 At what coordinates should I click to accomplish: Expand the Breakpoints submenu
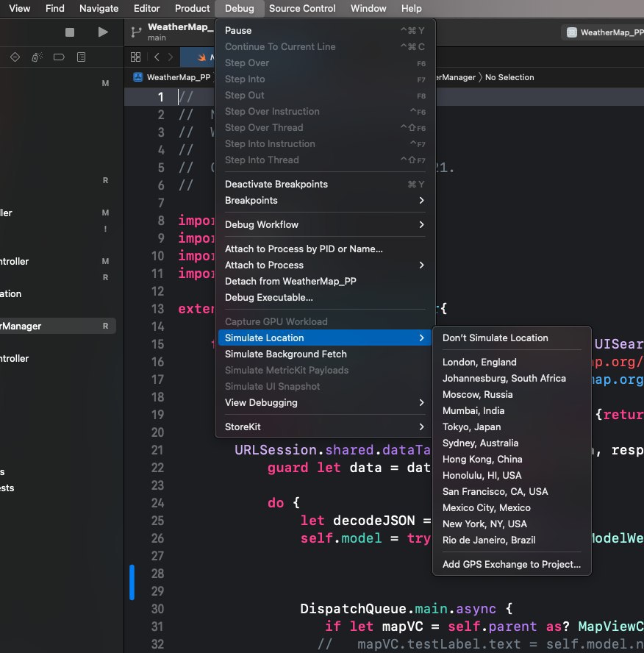(325, 200)
